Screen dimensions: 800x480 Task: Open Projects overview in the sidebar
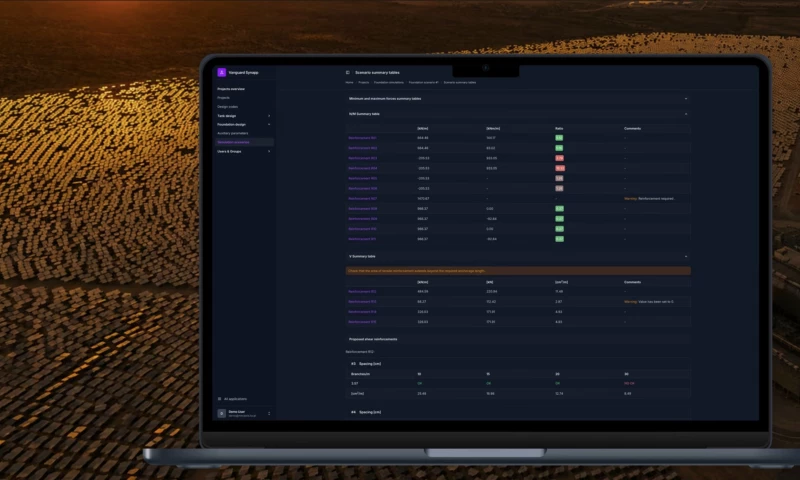tap(231, 89)
